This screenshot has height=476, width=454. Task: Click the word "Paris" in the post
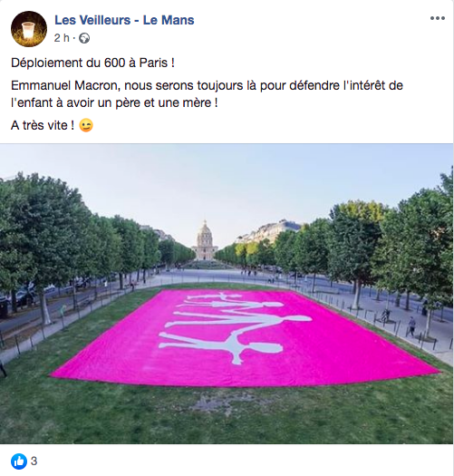point(153,63)
